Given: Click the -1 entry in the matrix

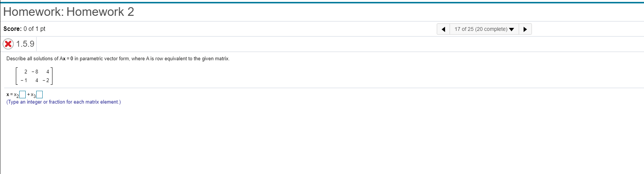Looking at the screenshot, I should [x=24, y=80].
